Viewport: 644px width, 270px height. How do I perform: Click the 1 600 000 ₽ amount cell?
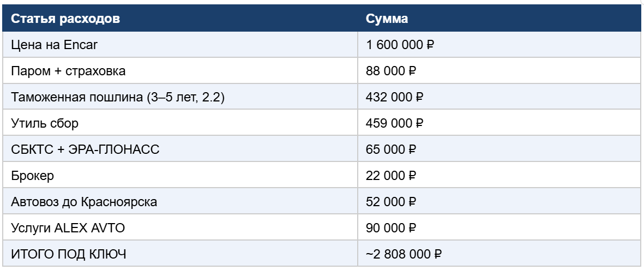[x=499, y=44]
